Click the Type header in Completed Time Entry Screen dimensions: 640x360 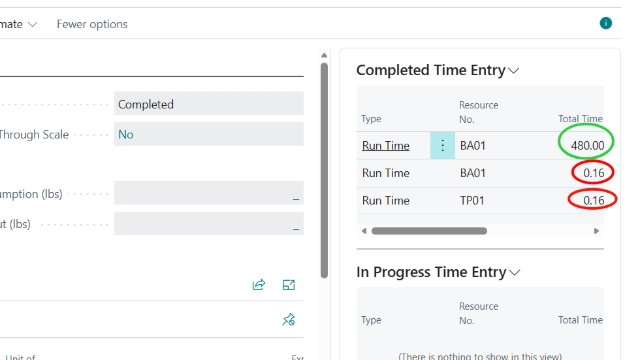coord(371,119)
